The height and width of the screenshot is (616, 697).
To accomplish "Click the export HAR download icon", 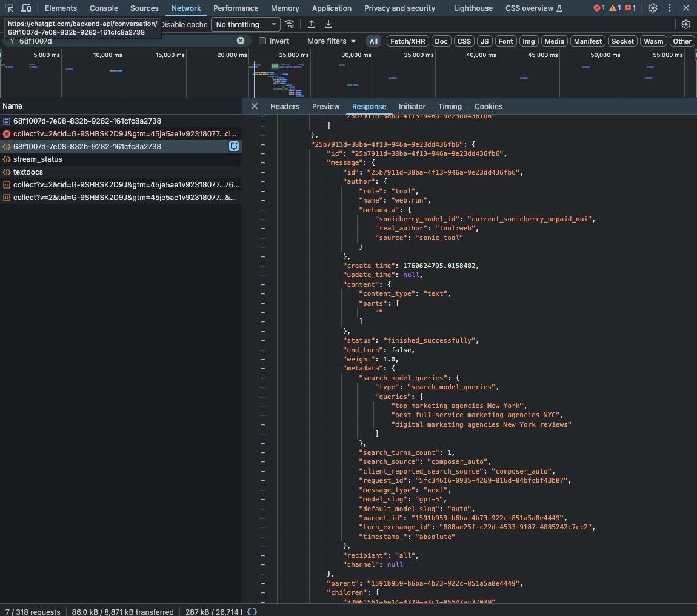I will pyautogui.click(x=328, y=24).
